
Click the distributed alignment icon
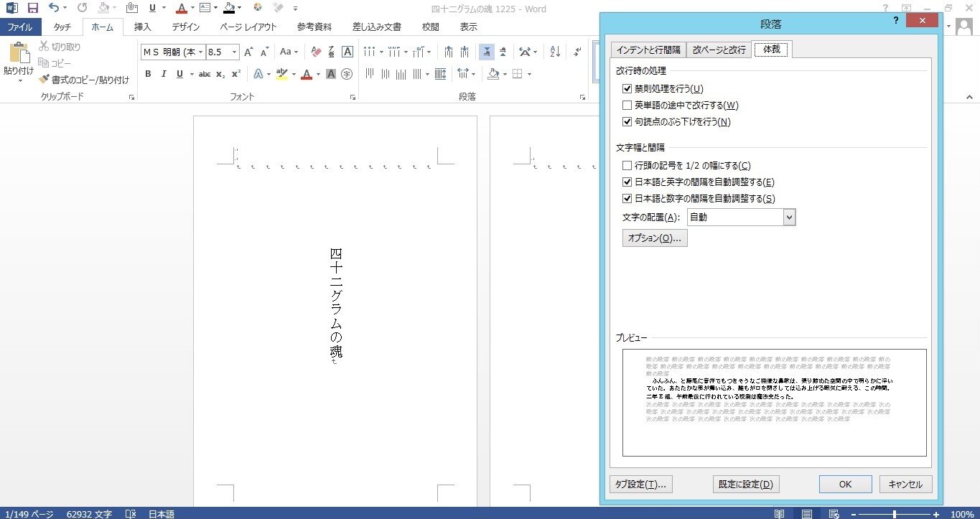click(441, 74)
